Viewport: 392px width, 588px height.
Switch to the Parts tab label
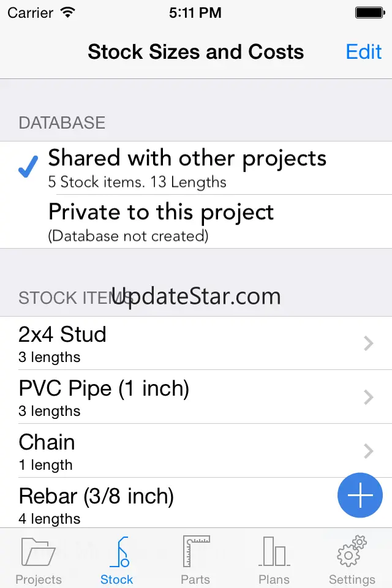[196, 579]
